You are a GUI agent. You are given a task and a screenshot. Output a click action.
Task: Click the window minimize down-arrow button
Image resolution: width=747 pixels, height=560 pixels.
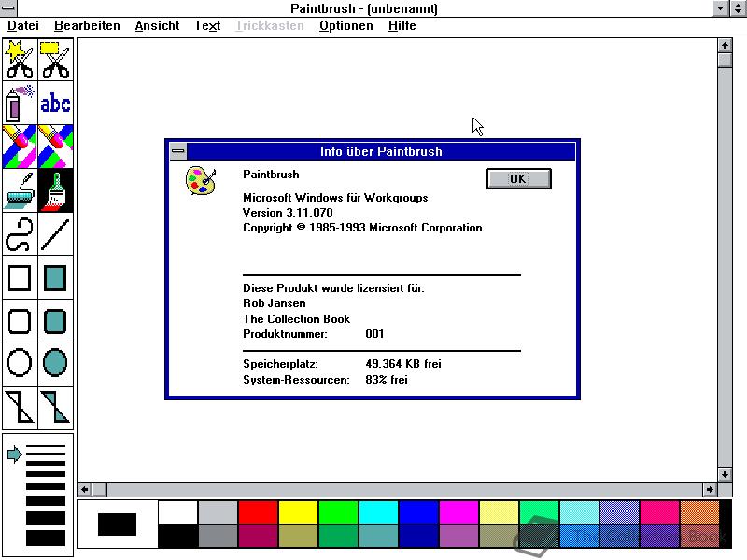point(720,8)
